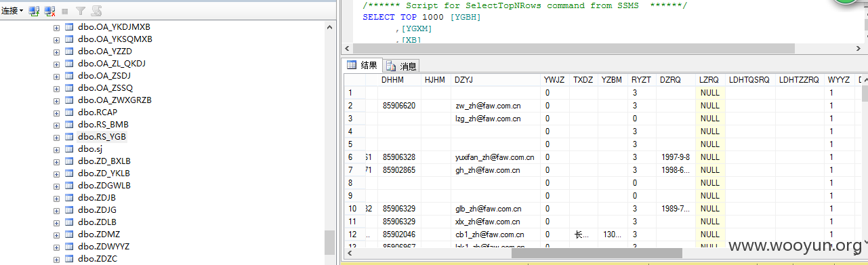868x265 pixels.
Task: Click DZRQ cell 1997-9-8
Action: click(x=676, y=157)
